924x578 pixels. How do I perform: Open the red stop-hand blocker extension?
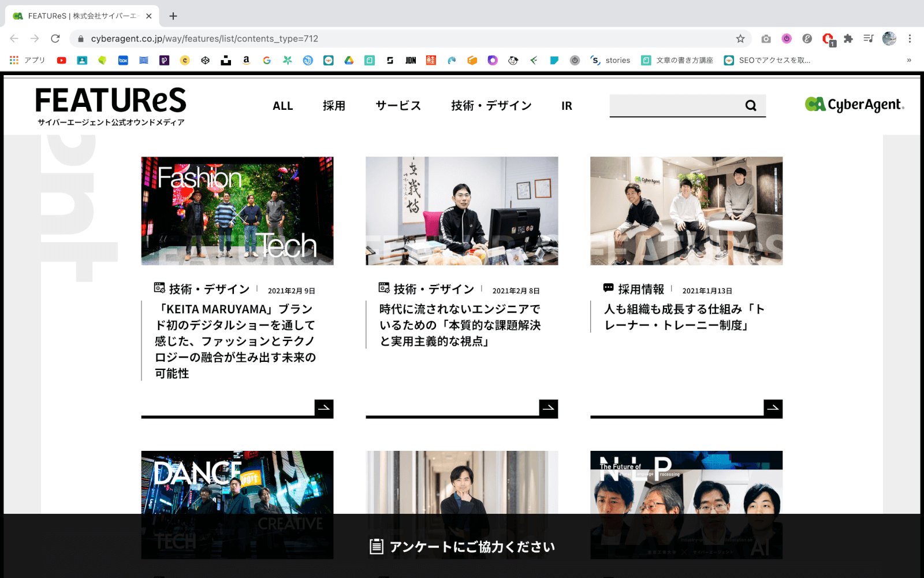828,39
